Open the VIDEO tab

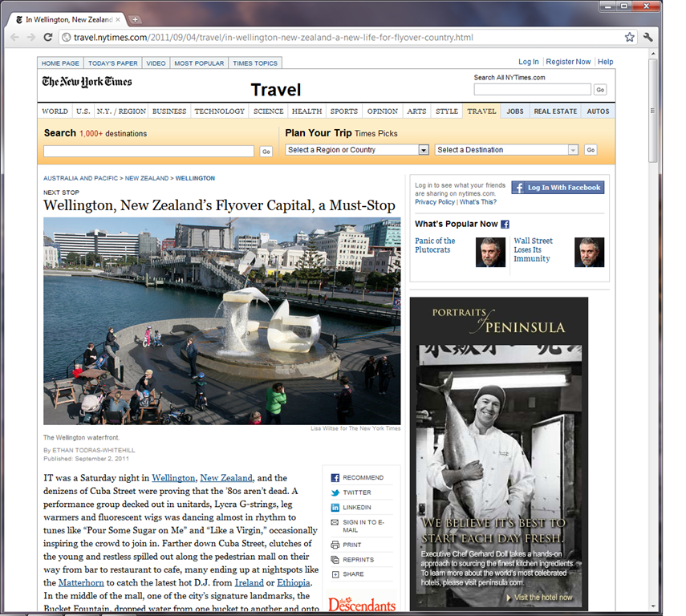(x=156, y=63)
